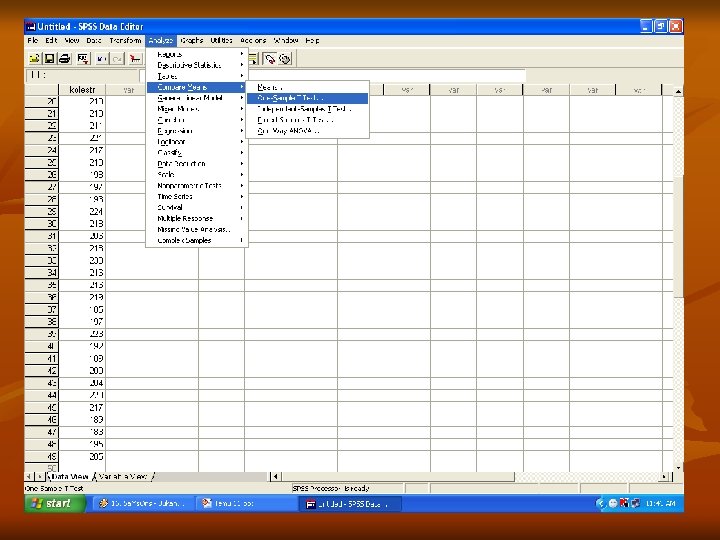The height and width of the screenshot is (540, 720).
Task: Choose Means in Compare Means submenu
Action: [307, 87]
